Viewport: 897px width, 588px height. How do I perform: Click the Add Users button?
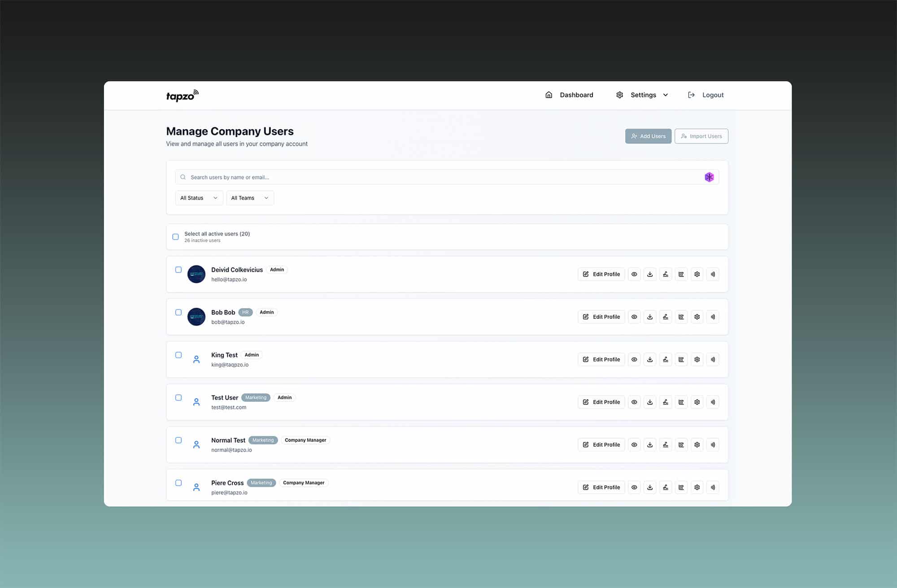(648, 136)
